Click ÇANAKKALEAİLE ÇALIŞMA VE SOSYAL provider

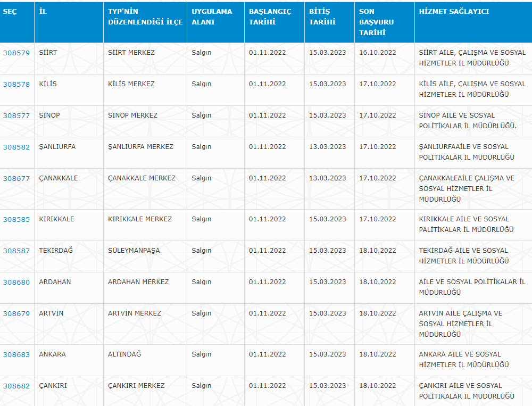point(467,189)
